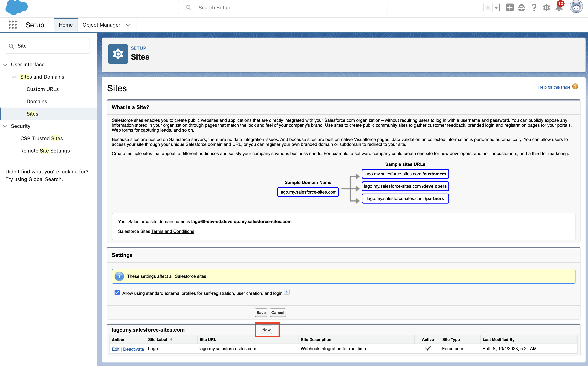Open the Trailhead guidance icon
The width and height of the screenshot is (588, 366).
(522, 8)
